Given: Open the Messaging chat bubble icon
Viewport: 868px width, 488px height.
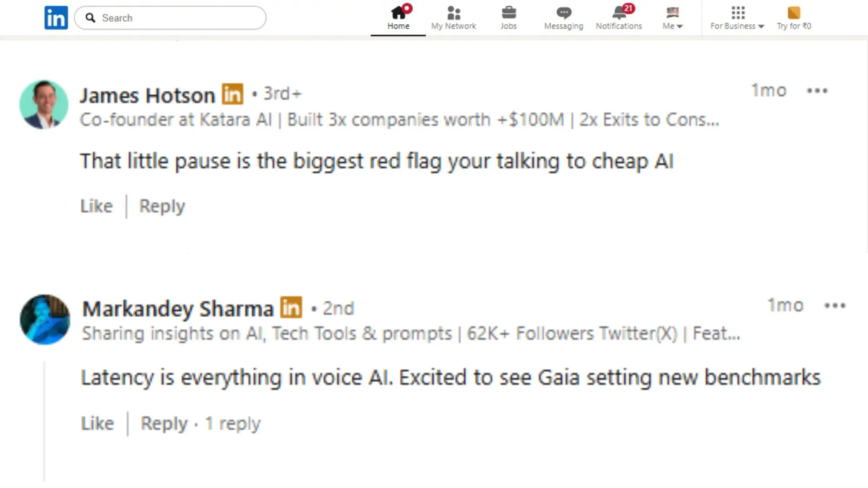Looking at the screenshot, I should pos(564,13).
